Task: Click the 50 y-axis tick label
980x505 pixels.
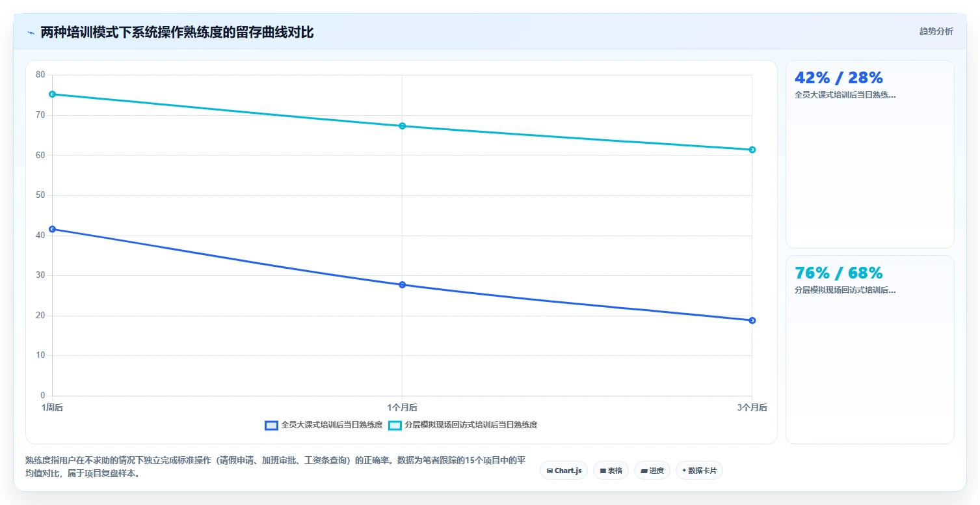Action: click(40, 195)
